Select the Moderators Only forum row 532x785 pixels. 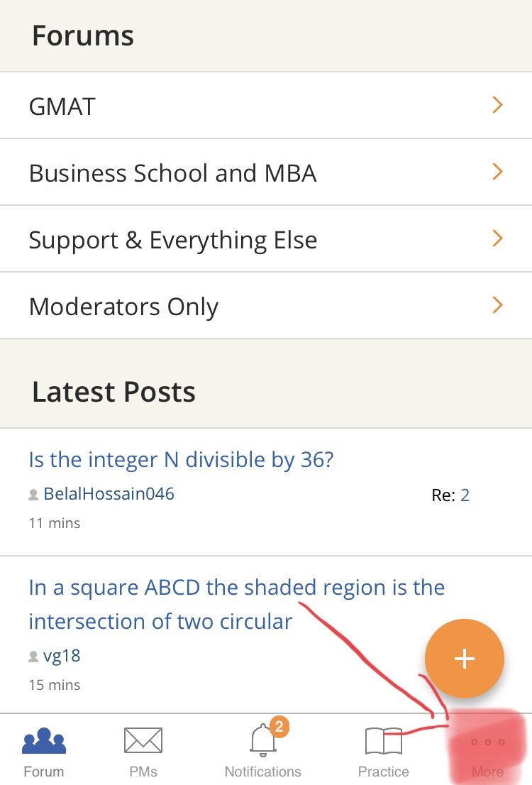[123, 307]
